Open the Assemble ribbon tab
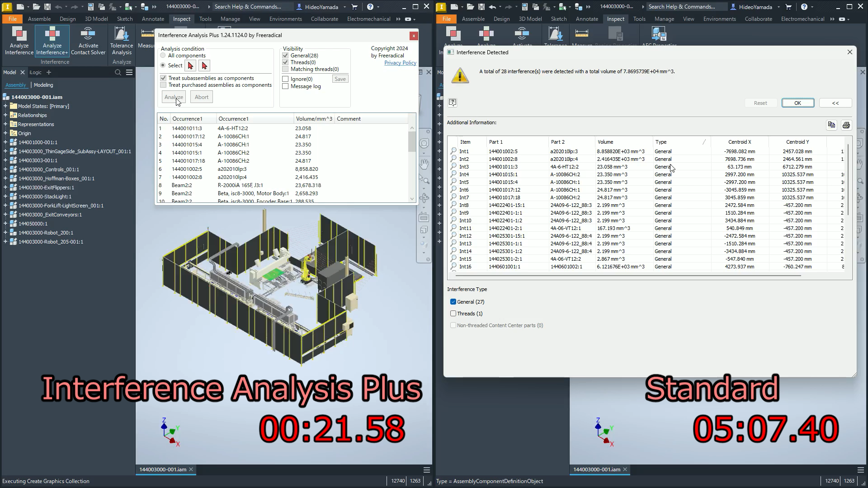The image size is (868, 488). [x=39, y=19]
